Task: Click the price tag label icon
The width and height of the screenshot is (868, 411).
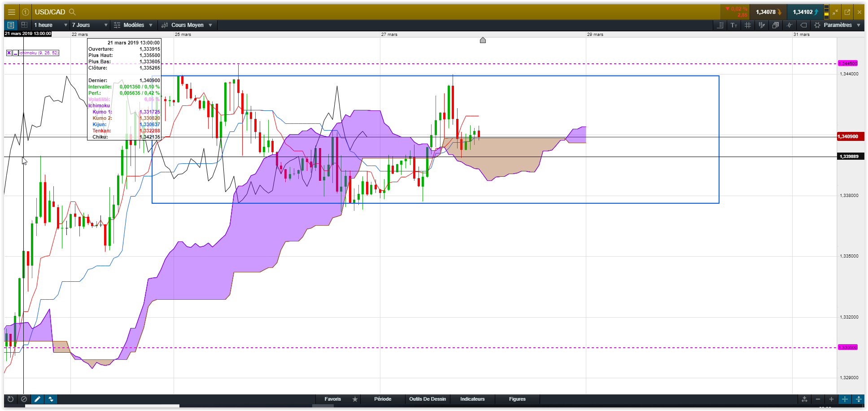Action: coord(803,25)
